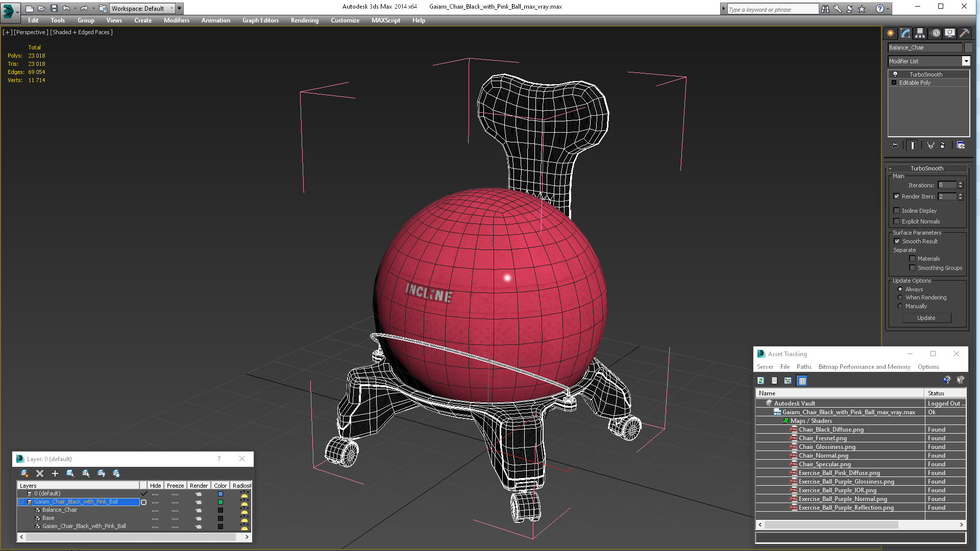Click Freeze/Unfreeze All Layers snowflake icon

tap(116, 473)
